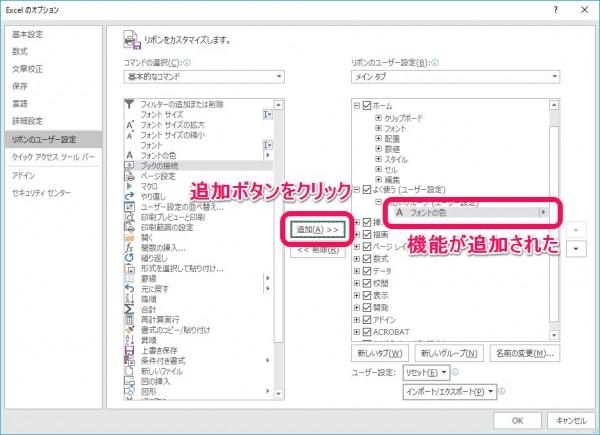Open the メイン タブ ribbon dropdown
Image resolution: width=600 pixels, height=435 pixels.
click(455, 77)
